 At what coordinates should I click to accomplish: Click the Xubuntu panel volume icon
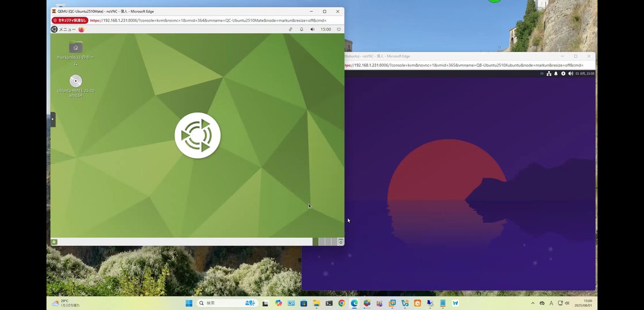[570, 73]
